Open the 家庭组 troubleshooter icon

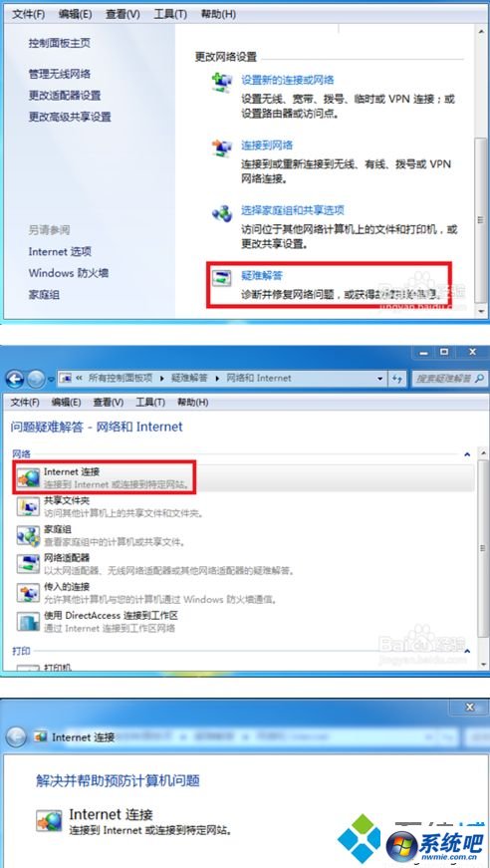click(28, 535)
